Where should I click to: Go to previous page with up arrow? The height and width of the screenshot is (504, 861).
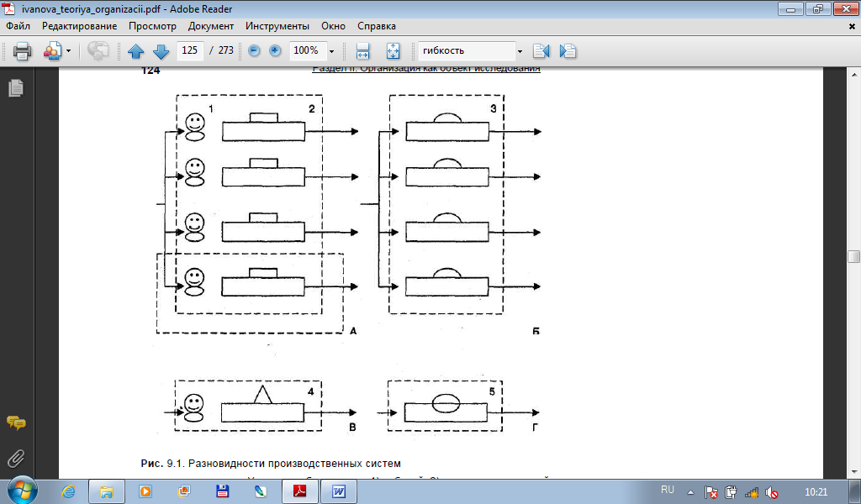[135, 51]
